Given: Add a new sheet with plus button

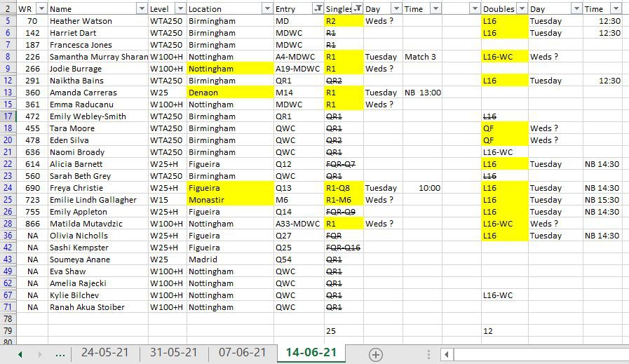Looking at the screenshot, I should click(x=376, y=354).
